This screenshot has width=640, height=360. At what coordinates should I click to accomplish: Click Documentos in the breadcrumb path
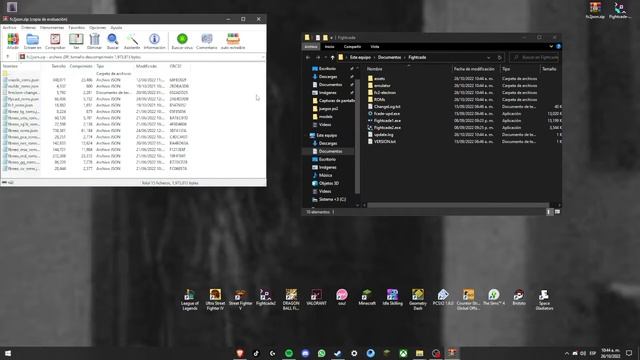(389, 58)
